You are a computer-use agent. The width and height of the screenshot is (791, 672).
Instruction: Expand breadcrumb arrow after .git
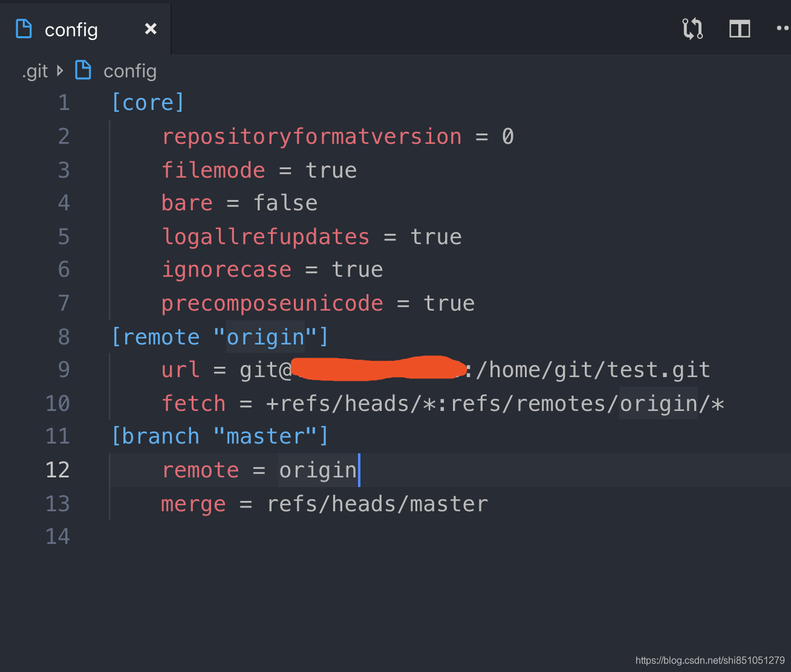(x=60, y=71)
